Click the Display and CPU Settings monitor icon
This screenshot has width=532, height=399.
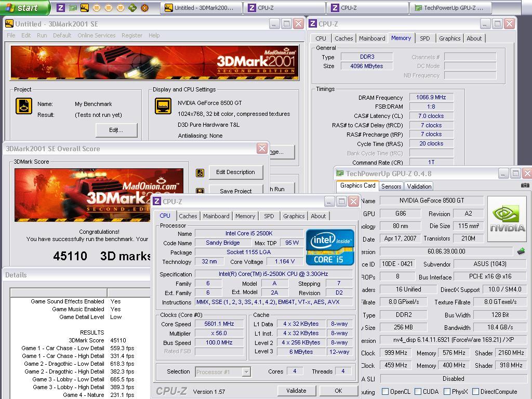tap(163, 106)
